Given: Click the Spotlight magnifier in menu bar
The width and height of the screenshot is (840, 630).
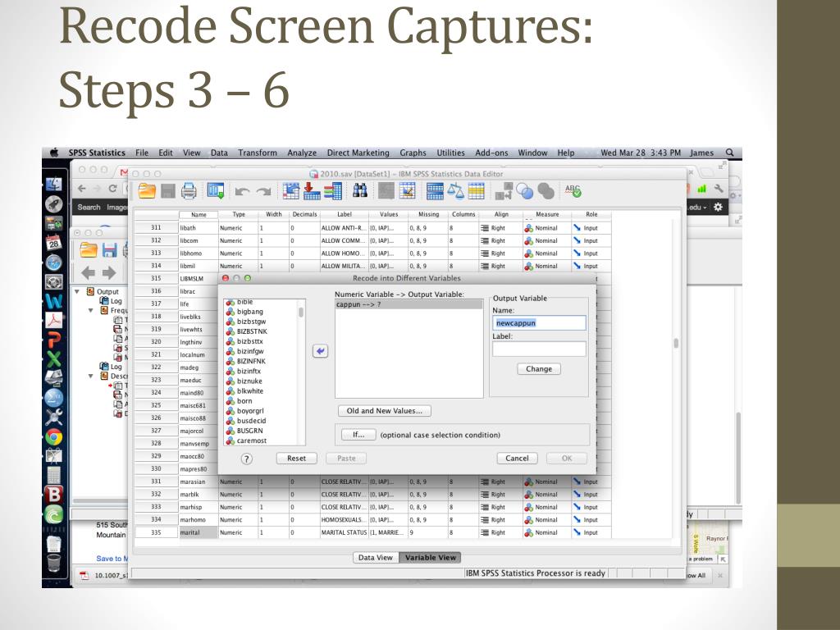Looking at the screenshot, I should (729, 153).
